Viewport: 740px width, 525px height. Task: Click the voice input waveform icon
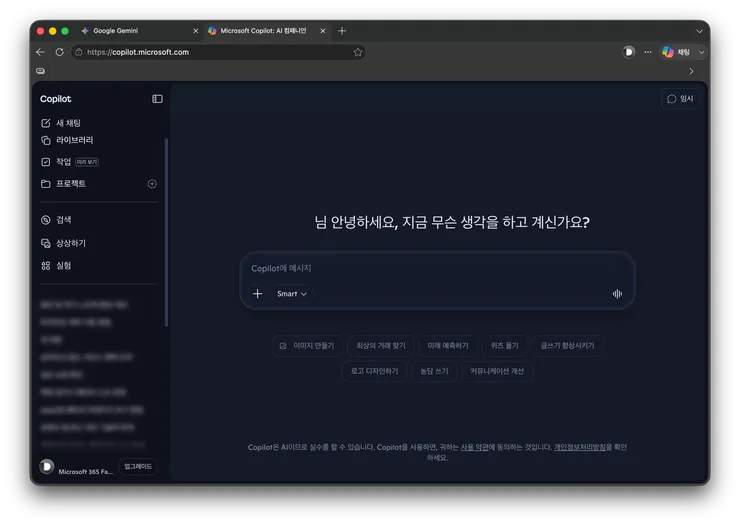pyautogui.click(x=617, y=294)
